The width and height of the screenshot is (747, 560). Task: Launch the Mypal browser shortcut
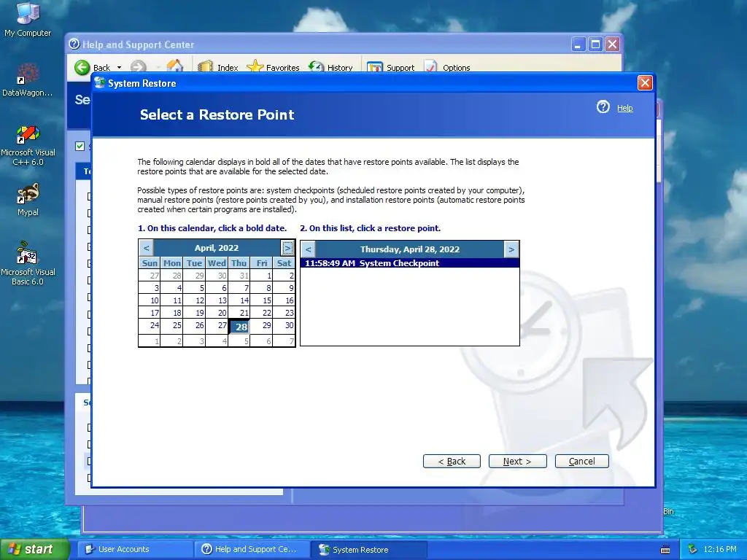point(28,200)
